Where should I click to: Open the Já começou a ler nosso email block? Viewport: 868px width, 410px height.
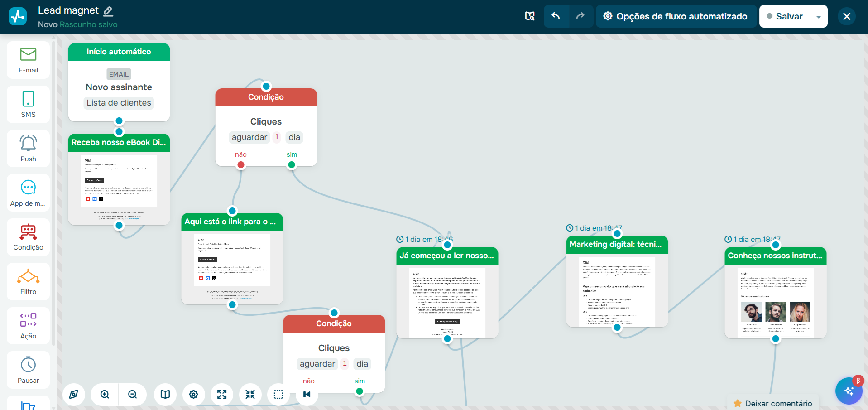pyautogui.click(x=447, y=293)
